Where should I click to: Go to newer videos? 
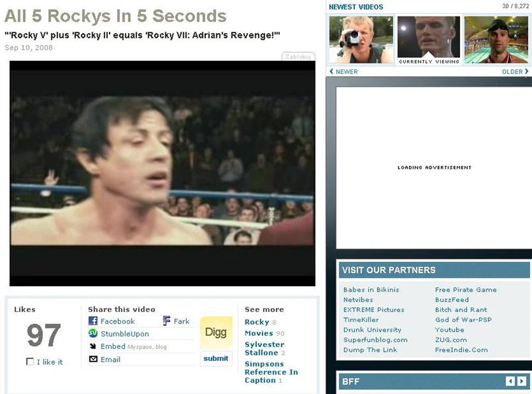click(344, 71)
